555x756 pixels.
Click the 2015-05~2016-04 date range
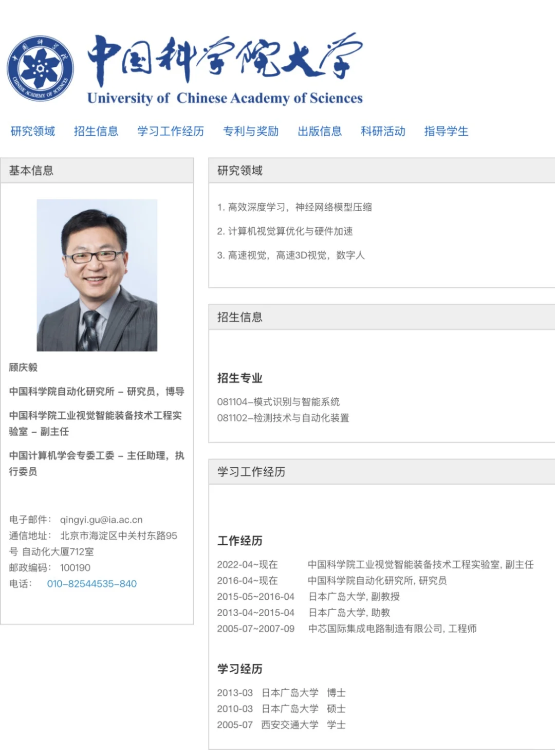[256, 596]
